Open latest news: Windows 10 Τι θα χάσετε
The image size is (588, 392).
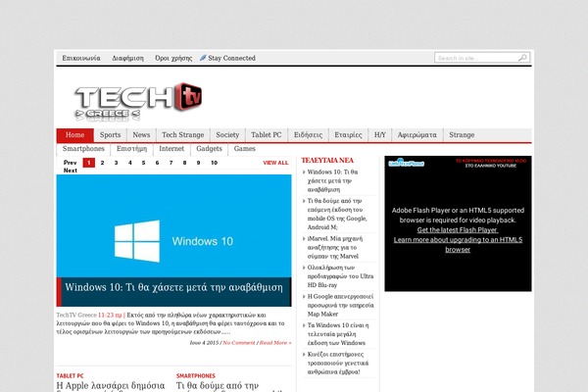pos(332,180)
